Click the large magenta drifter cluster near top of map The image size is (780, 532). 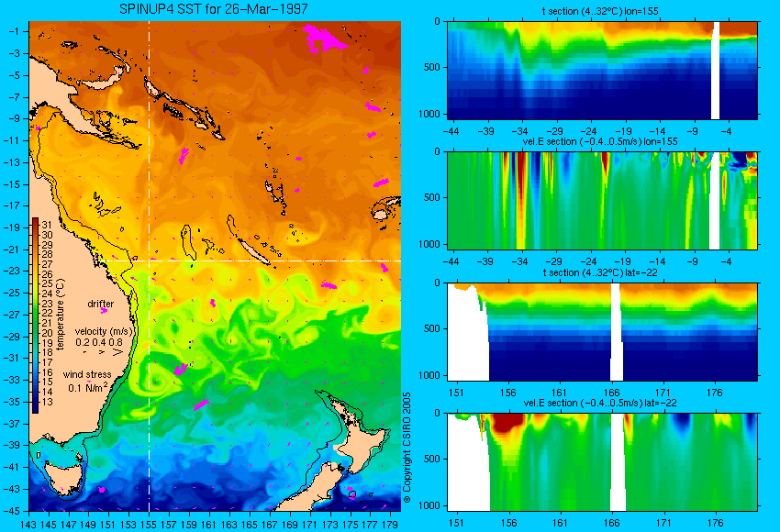(x=323, y=39)
